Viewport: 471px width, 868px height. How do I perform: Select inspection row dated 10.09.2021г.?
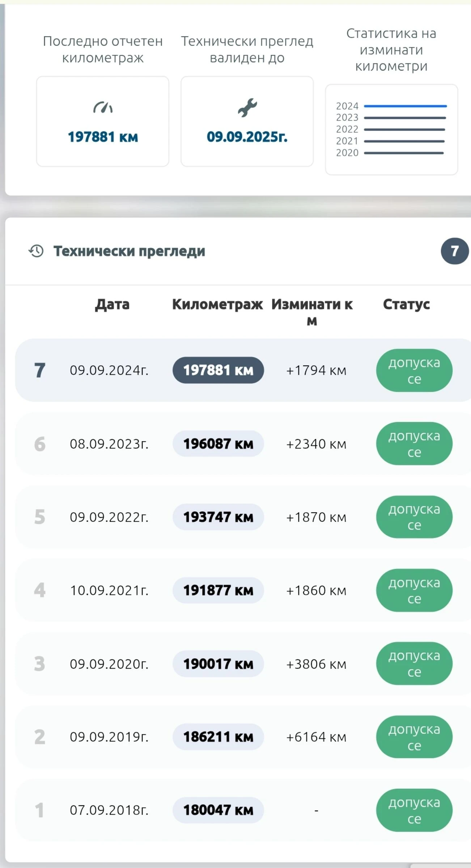109,590
